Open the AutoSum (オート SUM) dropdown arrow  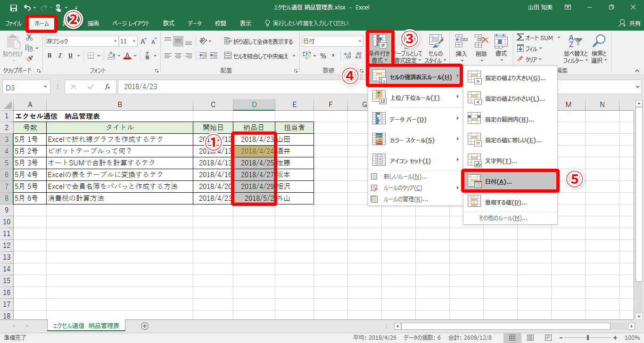pos(559,38)
